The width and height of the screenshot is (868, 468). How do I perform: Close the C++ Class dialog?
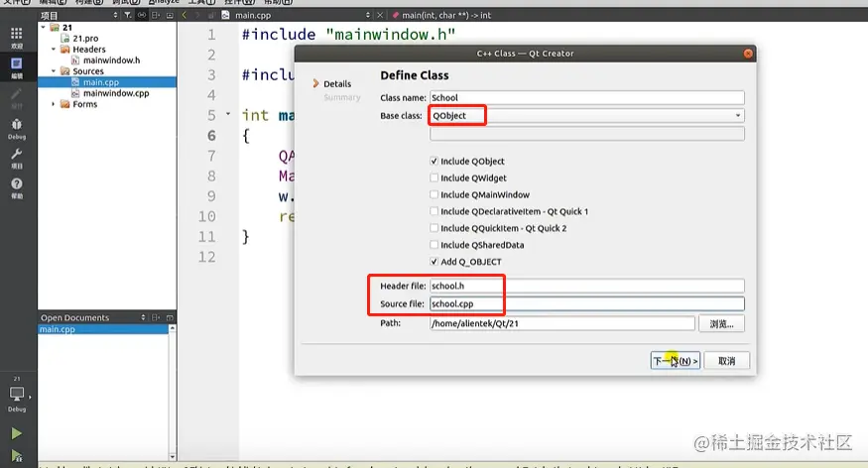coord(748,54)
